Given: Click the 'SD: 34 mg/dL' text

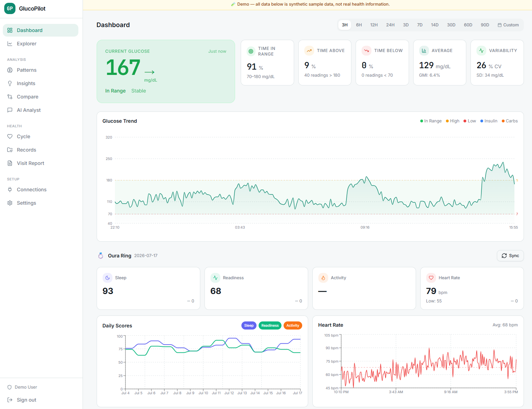Looking at the screenshot, I should click(490, 75).
